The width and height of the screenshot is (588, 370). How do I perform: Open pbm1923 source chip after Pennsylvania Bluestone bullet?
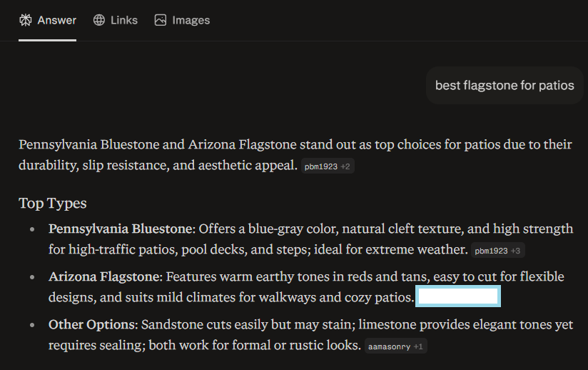tap(491, 251)
